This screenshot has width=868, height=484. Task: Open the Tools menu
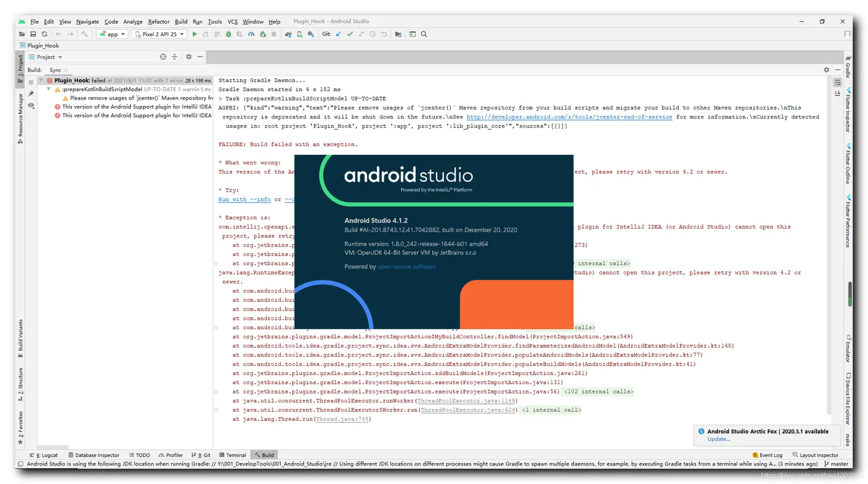click(215, 22)
